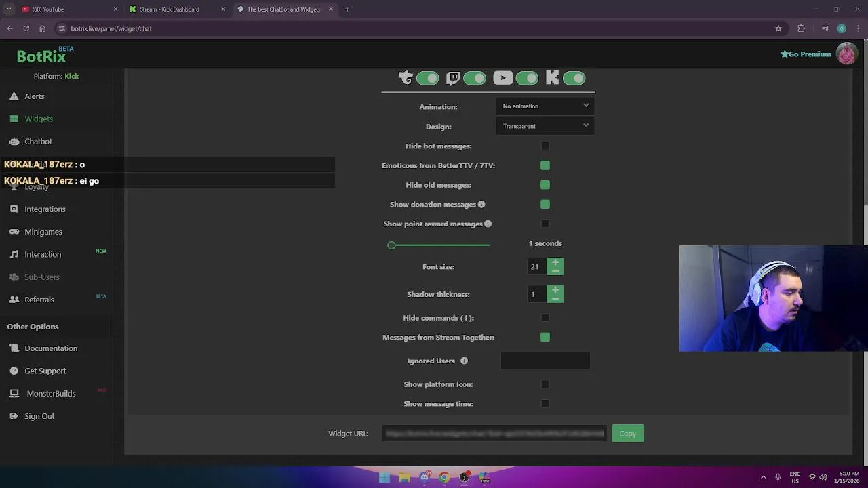The height and width of the screenshot is (488, 868).
Task: Open the user profile avatar in BotRix header
Action: [846, 54]
